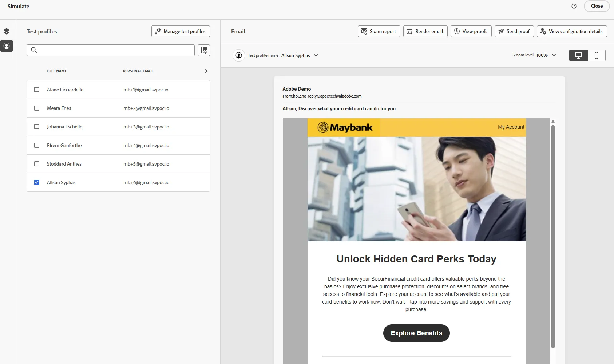Switch to mobile preview mode
Screen dimensions: 614x364
pyautogui.click(x=597, y=55)
